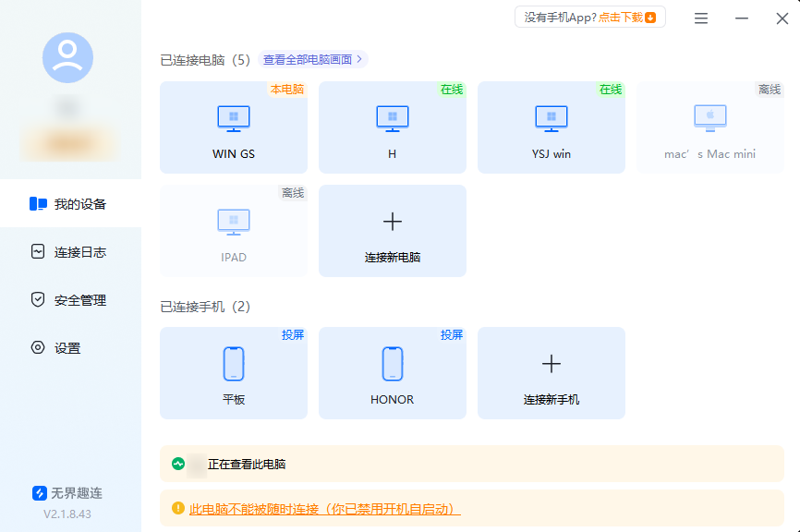The width and height of the screenshot is (800, 532).
Task: Open the YSJ win online computer
Action: [x=551, y=127]
